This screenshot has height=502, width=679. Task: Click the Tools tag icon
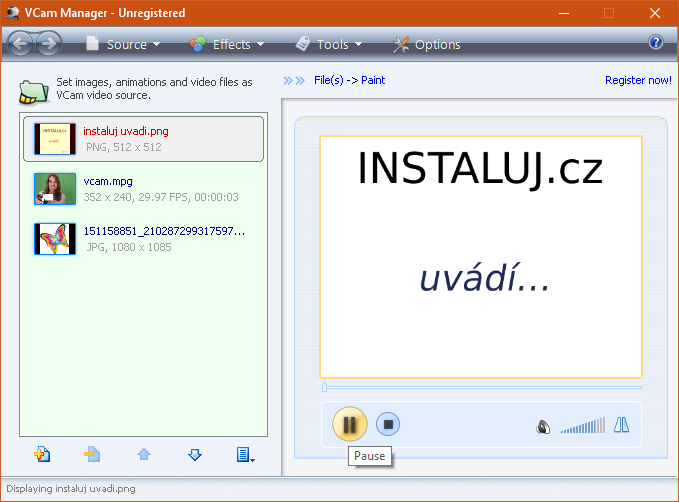click(x=303, y=43)
